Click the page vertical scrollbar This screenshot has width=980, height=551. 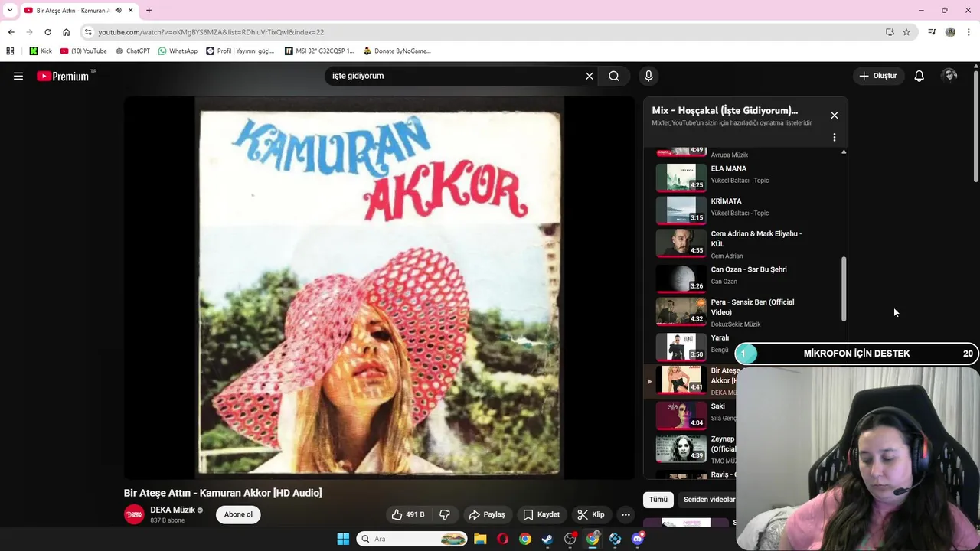pyautogui.click(x=975, y=126)
